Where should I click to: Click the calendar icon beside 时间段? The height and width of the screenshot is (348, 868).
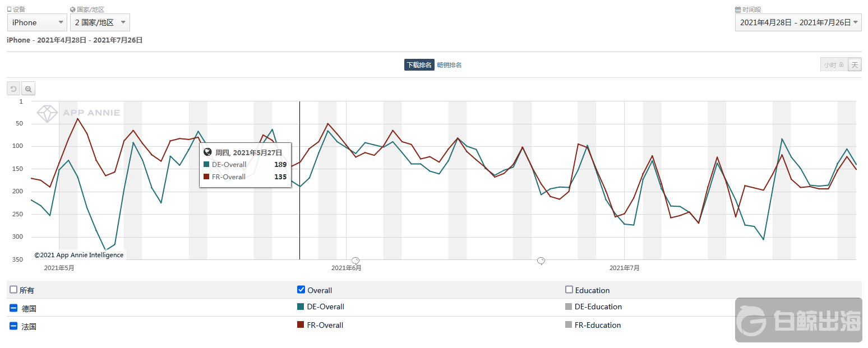tap(738, 10)
